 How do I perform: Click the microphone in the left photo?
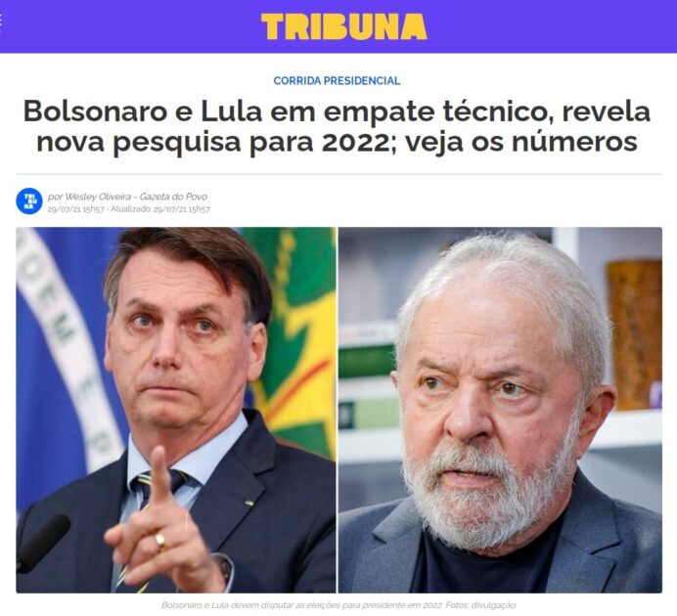(x=41, y=542)
